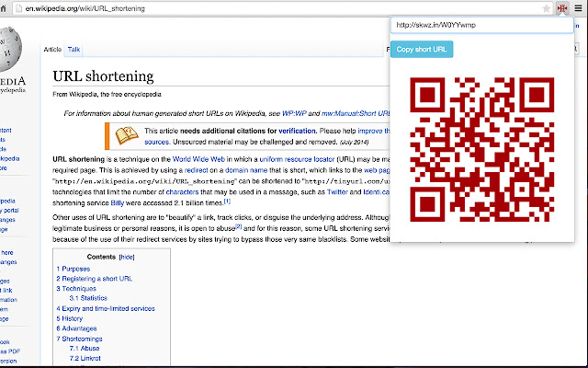Image resolution: width=588 pixels, height=368 pixels.
Task: Go to contents section 6 Advantages
Action: 76,328
